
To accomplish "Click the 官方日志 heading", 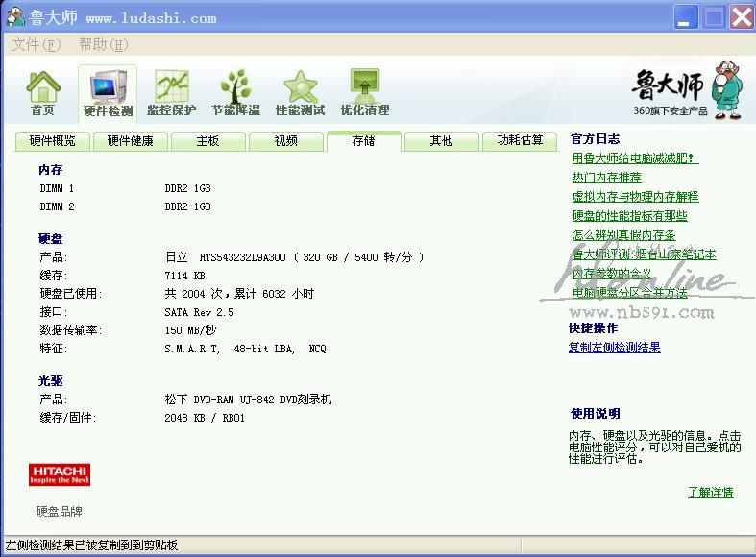I will 595,139.
